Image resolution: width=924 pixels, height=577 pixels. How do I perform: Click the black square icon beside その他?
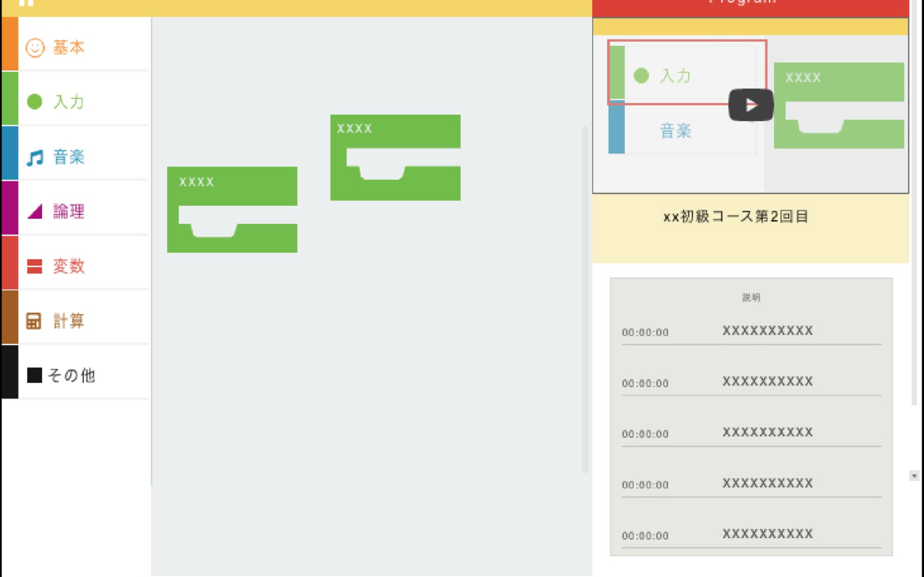34,375
